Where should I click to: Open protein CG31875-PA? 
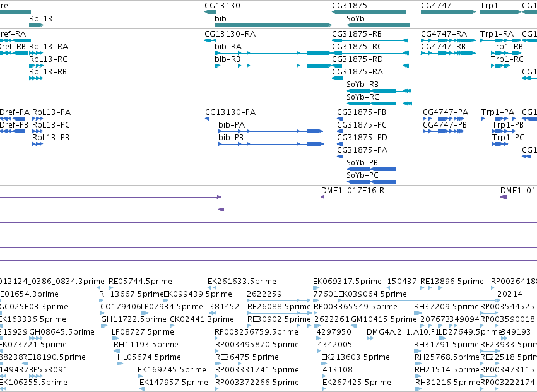click(x=362, y=150)
